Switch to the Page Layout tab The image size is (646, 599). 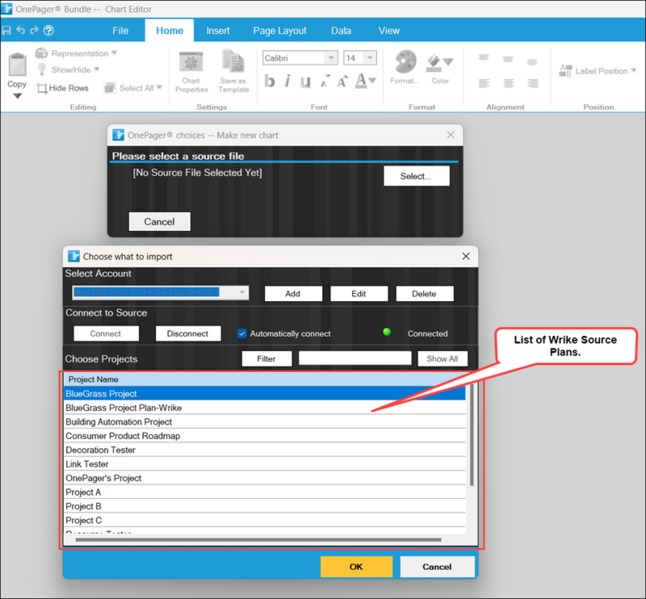[x=280, y=30]
